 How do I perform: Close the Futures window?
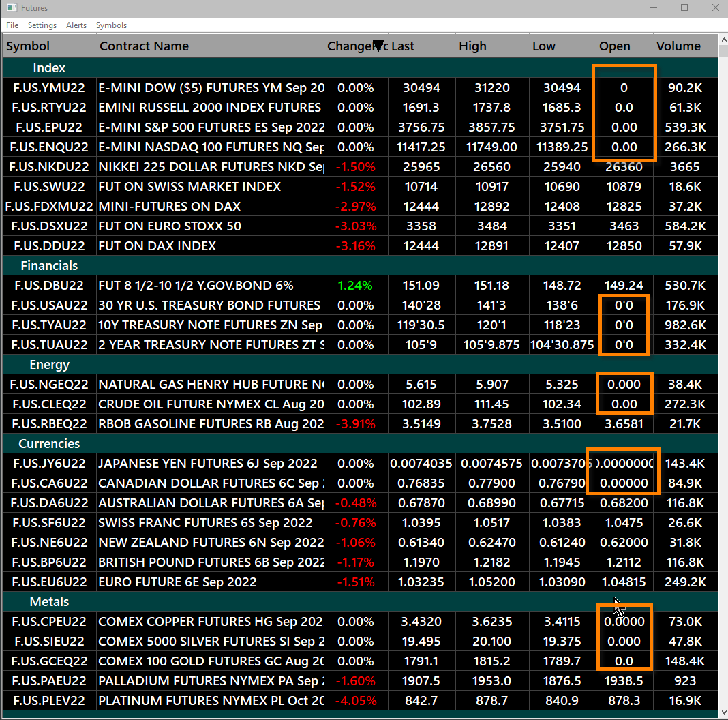point(716,8)
